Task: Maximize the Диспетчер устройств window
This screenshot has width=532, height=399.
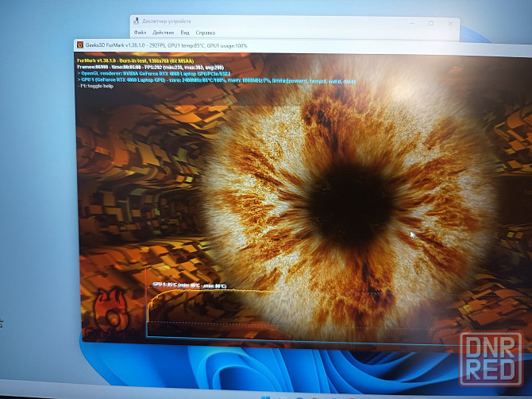Action: coord(431,23)
